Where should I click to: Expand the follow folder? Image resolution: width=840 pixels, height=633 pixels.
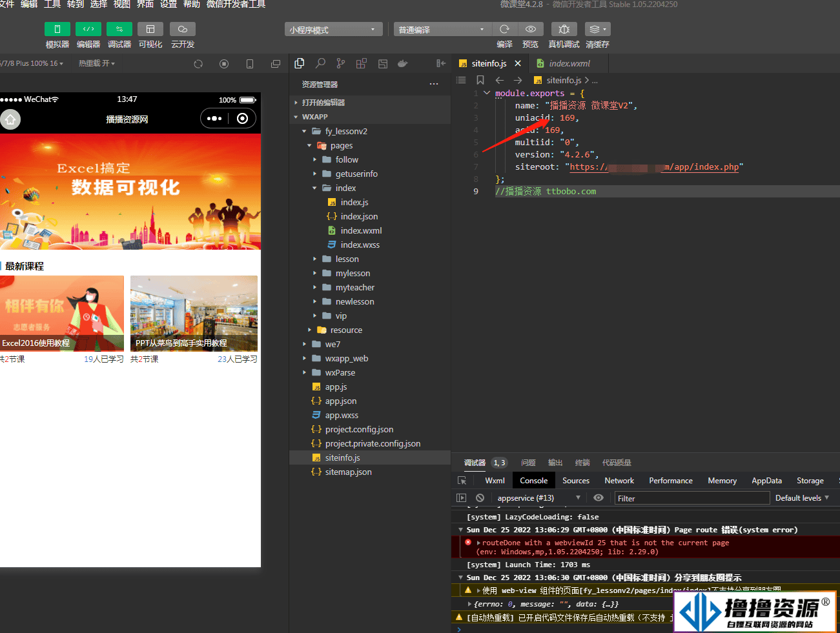(x=370, y=159)
